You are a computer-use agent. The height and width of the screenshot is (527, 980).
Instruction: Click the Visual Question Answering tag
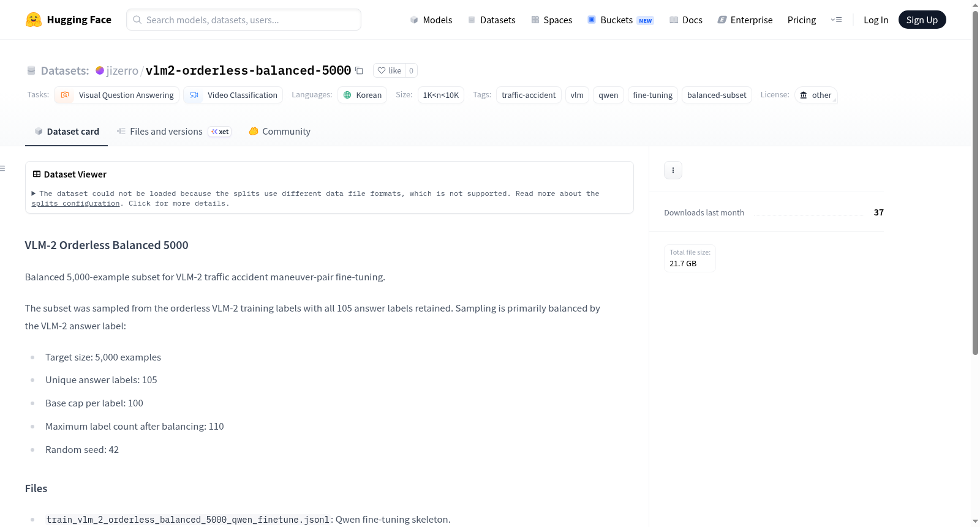[x=117, y=95]
